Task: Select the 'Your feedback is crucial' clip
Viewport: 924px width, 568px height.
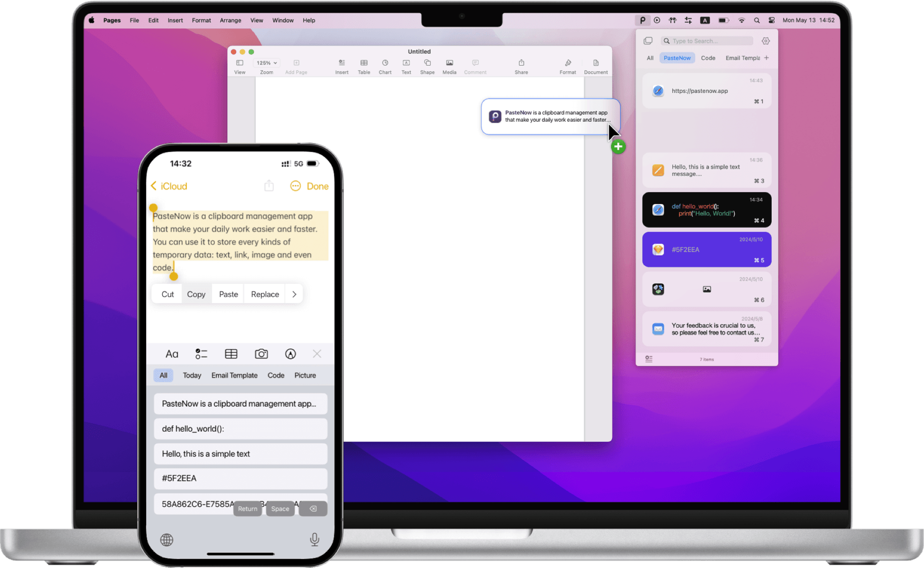Action: (706, 329)
